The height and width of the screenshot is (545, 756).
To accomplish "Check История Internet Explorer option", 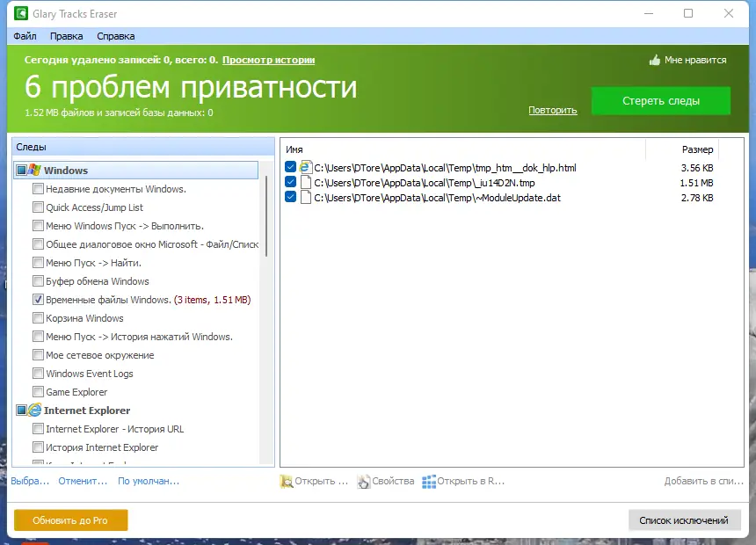I will click(38, 447).
